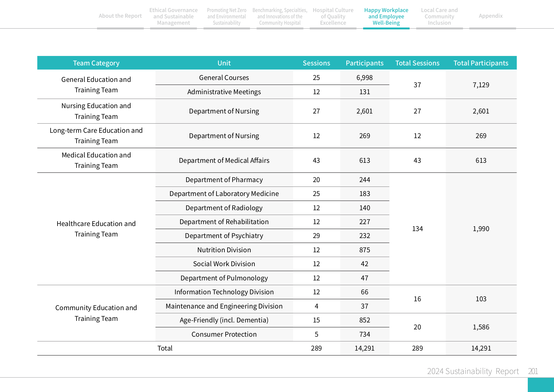Viewport: 554px width, 392px height.
Task: Click the Unit column header
Action: point(224,63)
